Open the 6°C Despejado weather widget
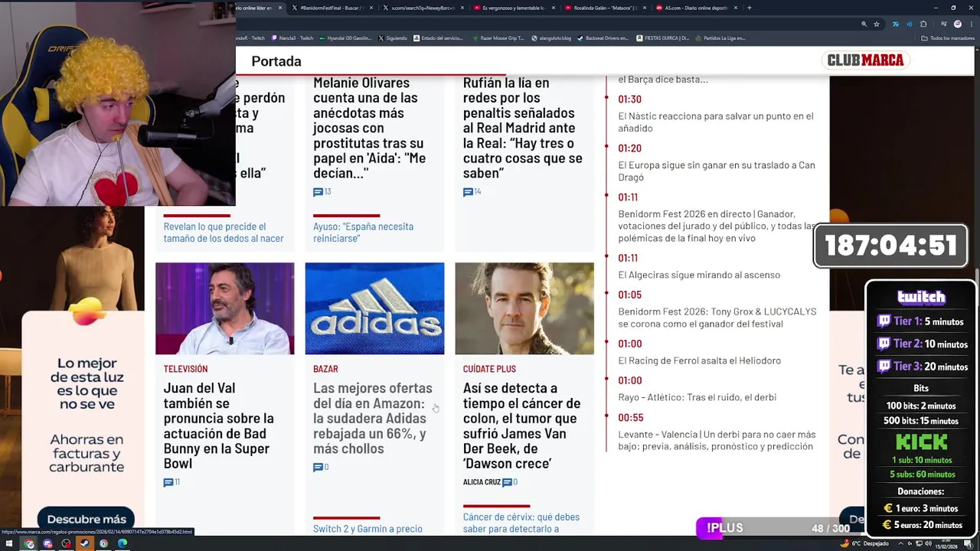 pos(864,543)
